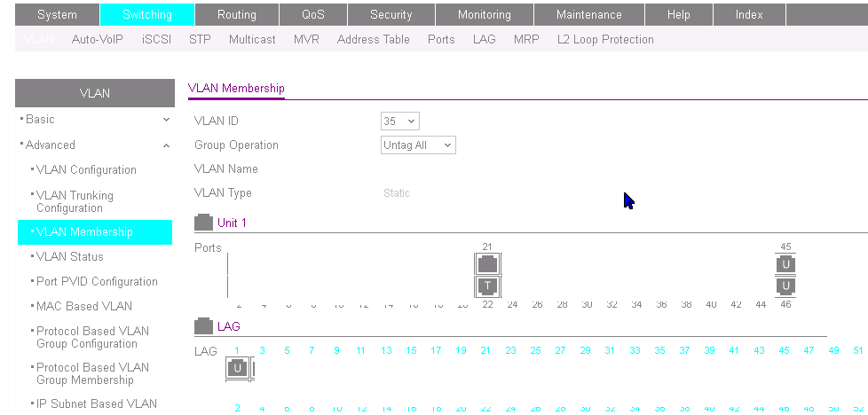This screenshot has width=868, height=415.
Task: Toggle untagged port 46 icon
Action: click(x=785, y=286)
